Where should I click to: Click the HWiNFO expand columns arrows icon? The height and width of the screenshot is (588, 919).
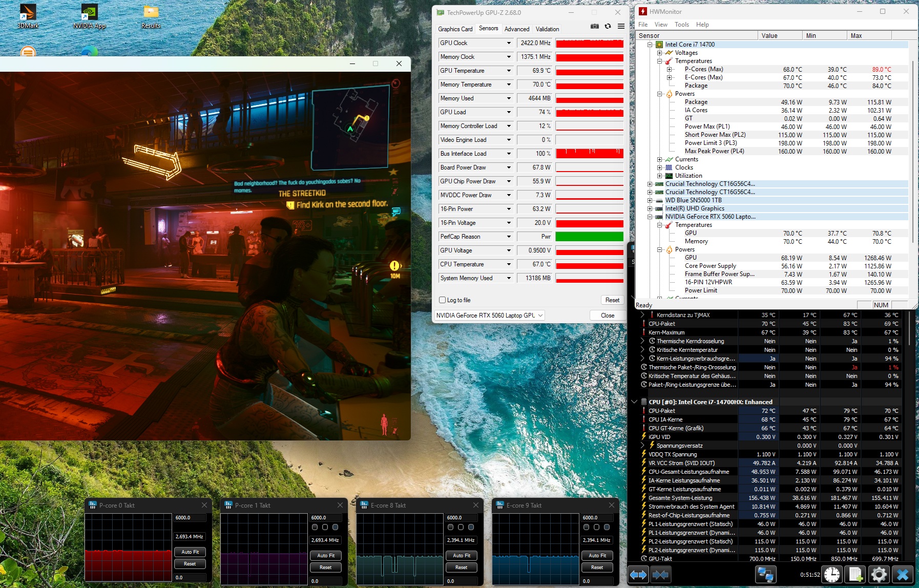[638, 575]
